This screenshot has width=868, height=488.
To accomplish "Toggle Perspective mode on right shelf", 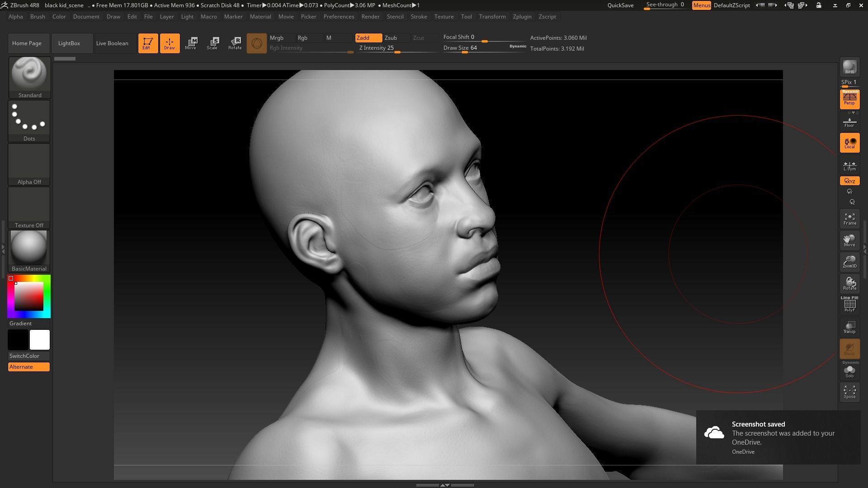I will pyautogui.click(x=849, y=99).
